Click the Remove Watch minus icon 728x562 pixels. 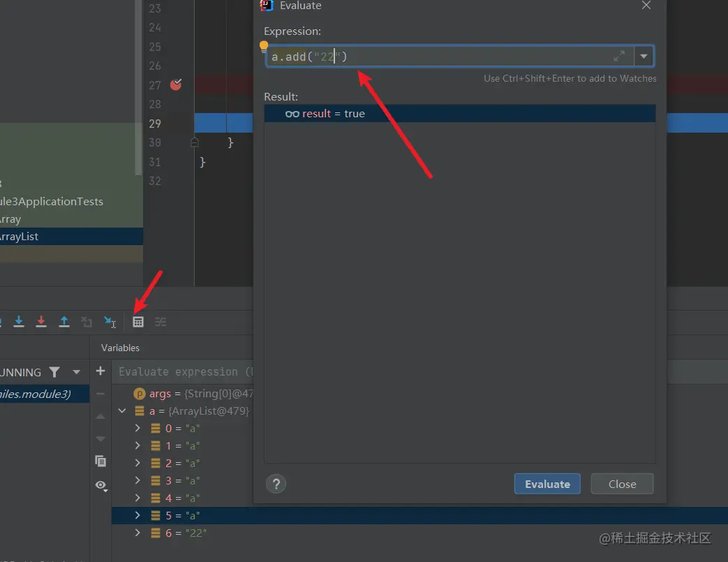click(101, 394)
